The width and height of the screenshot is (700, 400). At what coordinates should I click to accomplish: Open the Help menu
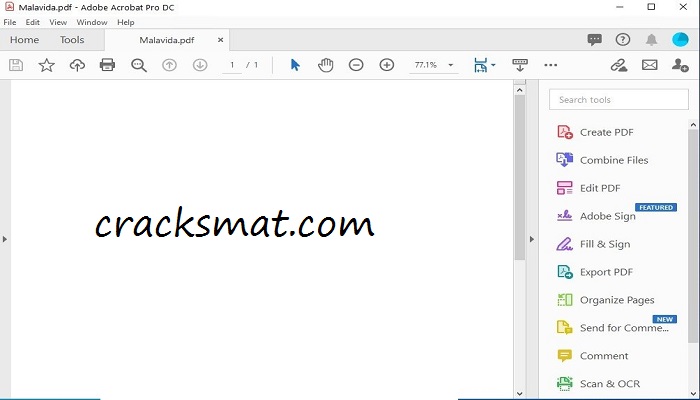[125, 22]
